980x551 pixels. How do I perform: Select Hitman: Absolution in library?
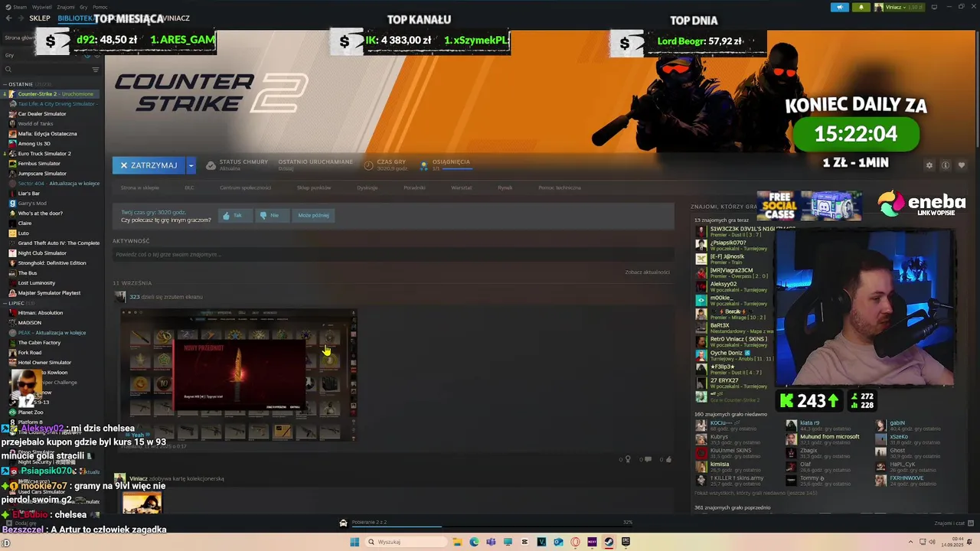pos(40,313)
